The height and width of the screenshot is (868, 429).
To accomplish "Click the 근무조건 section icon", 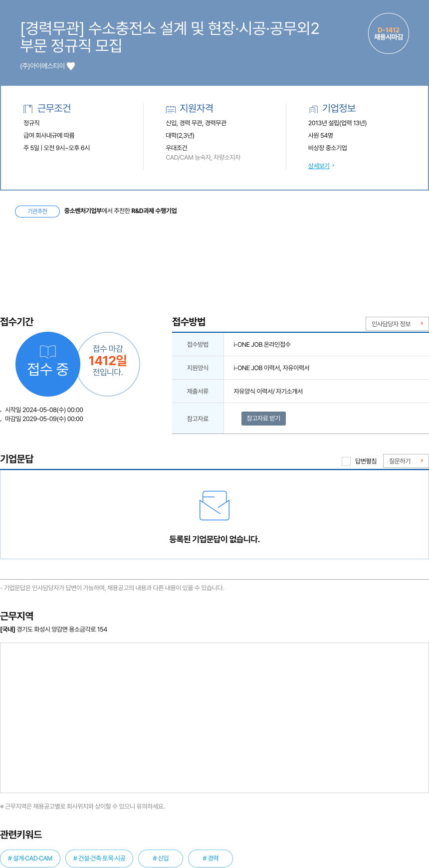I will [28, 109].
